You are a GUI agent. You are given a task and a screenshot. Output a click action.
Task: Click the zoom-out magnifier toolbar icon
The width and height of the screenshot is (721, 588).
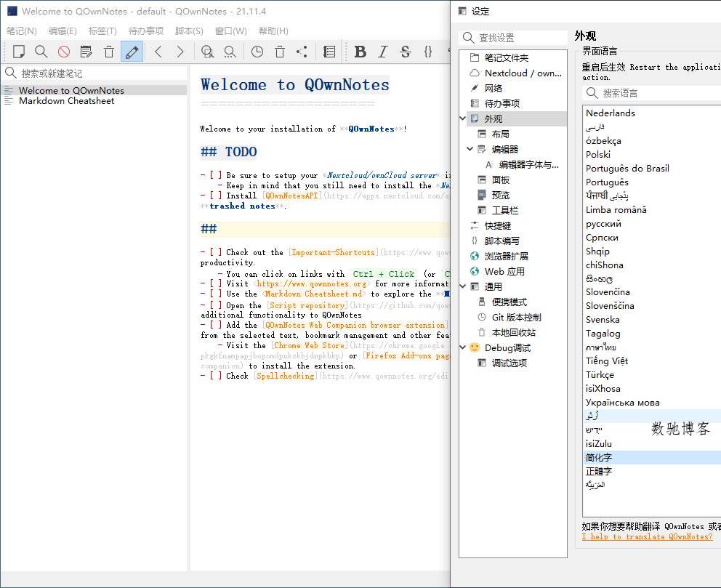coord(230,52)
